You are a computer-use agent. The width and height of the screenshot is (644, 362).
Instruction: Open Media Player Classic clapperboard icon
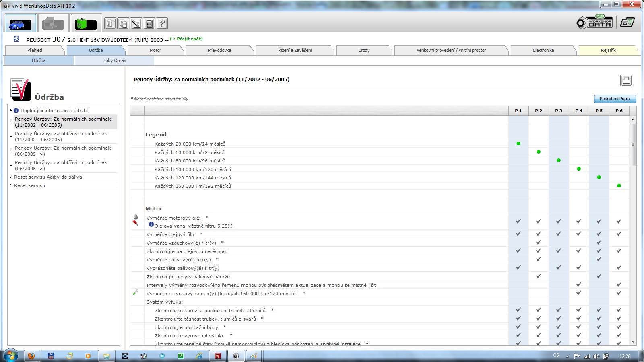point(144,356)
